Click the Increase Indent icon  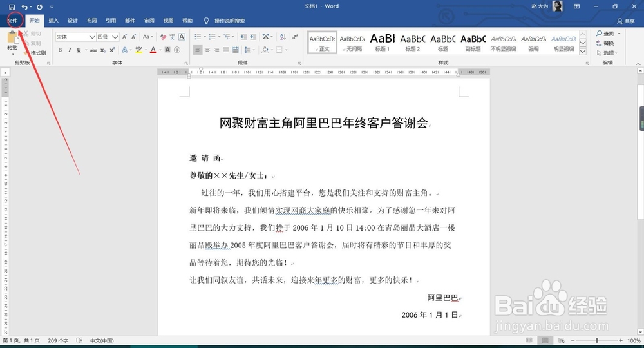[253, 37]
